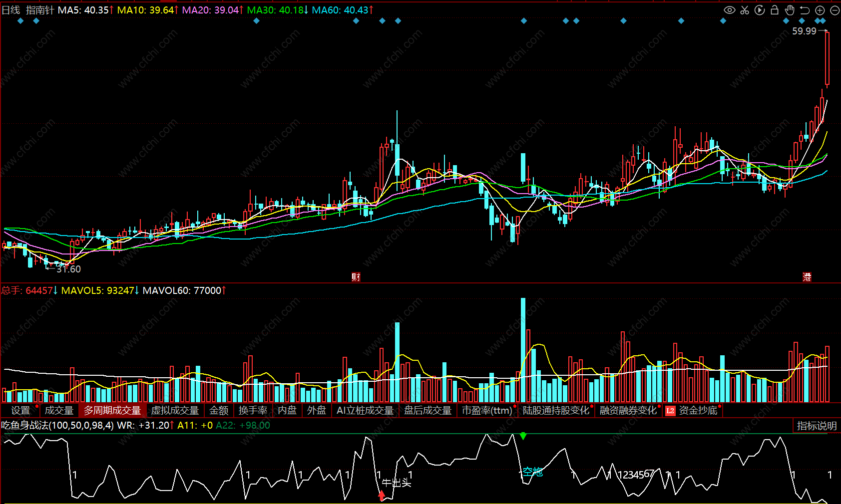
Task: Switch to the 成交量 tab
Action: [x=59, y=410]
